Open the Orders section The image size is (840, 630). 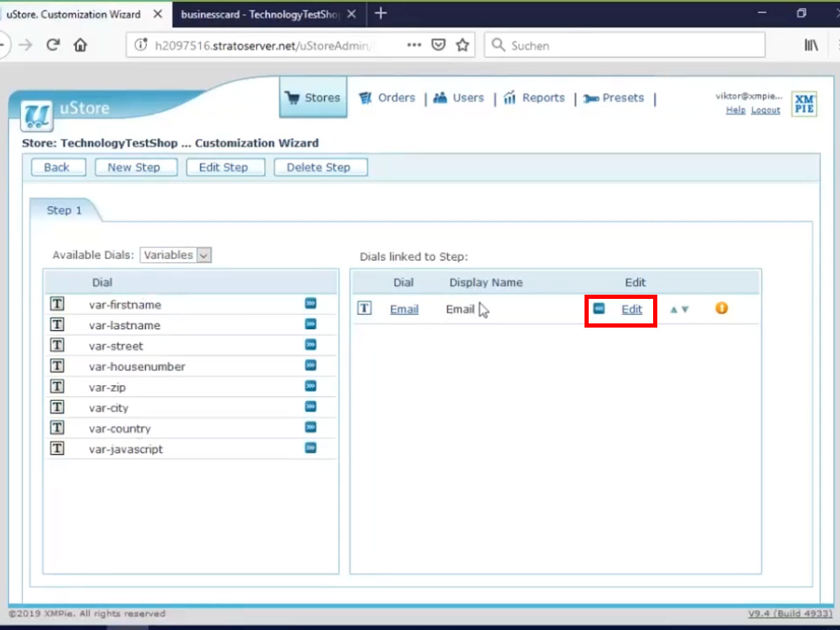point(387,98)
